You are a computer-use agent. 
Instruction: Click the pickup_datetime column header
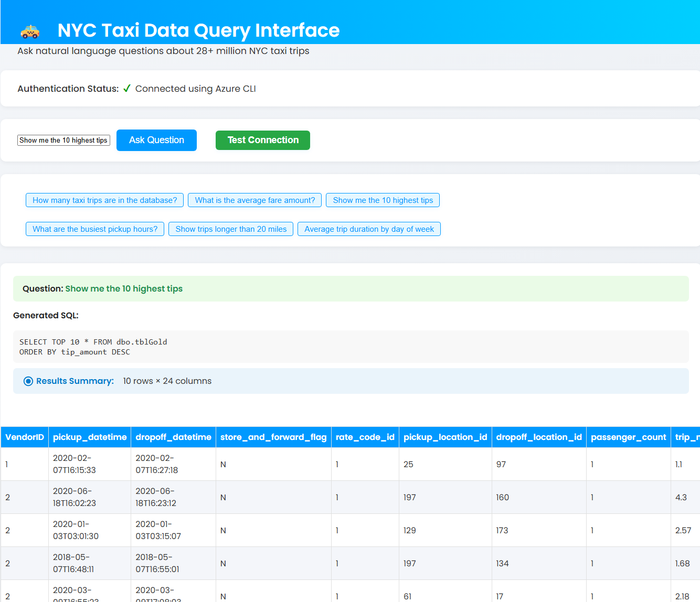pyautogui.click(x=90, y=437)
